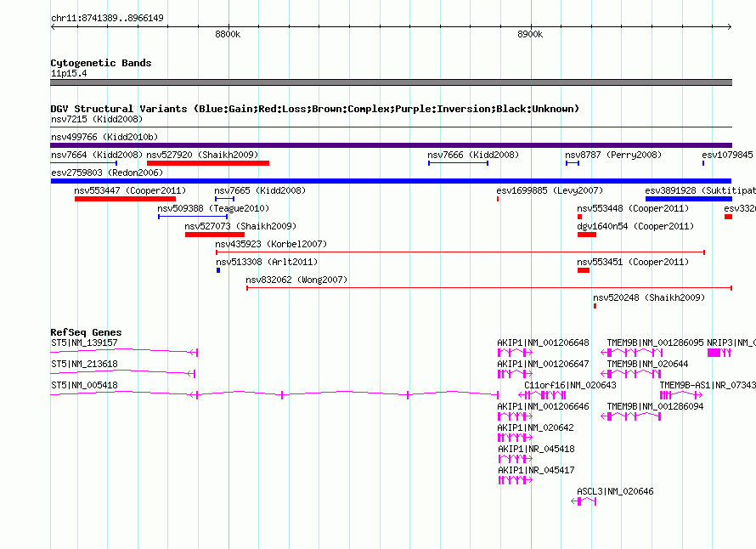Click the 8900k ruler tick label
Screen dimensions: 756x549
pyautogui.click(x=530, y=34)
